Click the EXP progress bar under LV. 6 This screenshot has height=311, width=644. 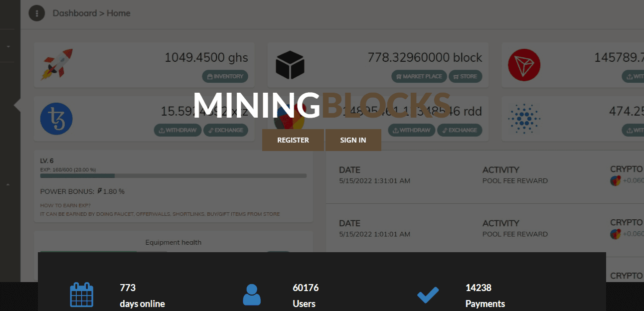point(173,175)
